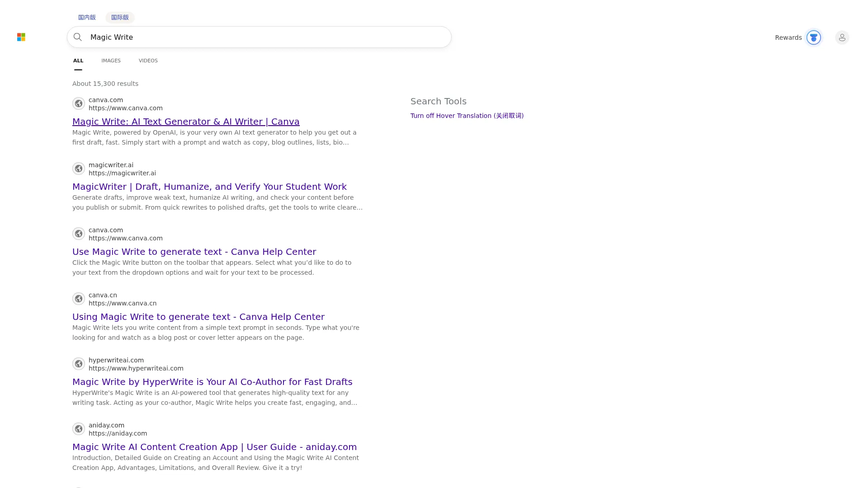Click snippet starting 'HyperWrite's Magic Write is'
The width and height of the screenshot is (868, 488).
[x=215, y=398]
